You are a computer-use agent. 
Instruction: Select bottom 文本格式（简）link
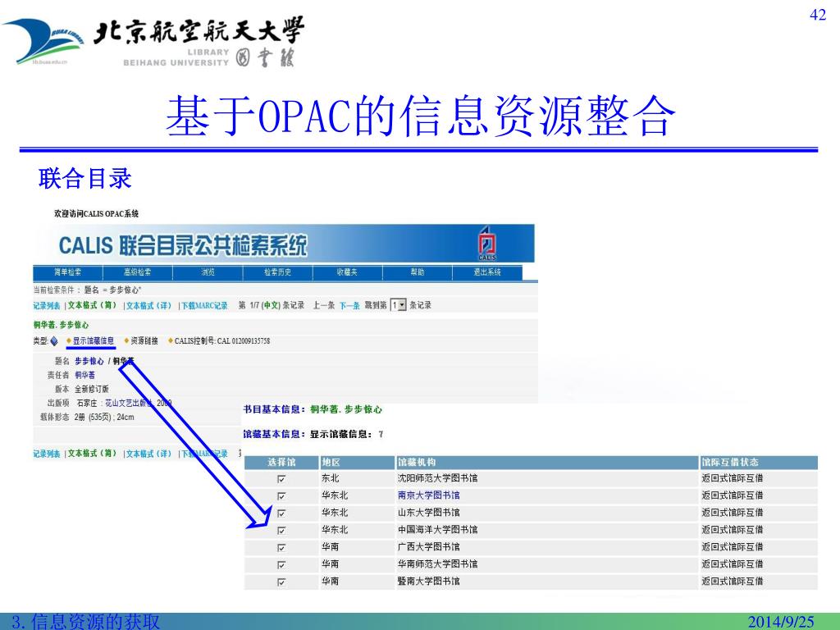[92, 453]
